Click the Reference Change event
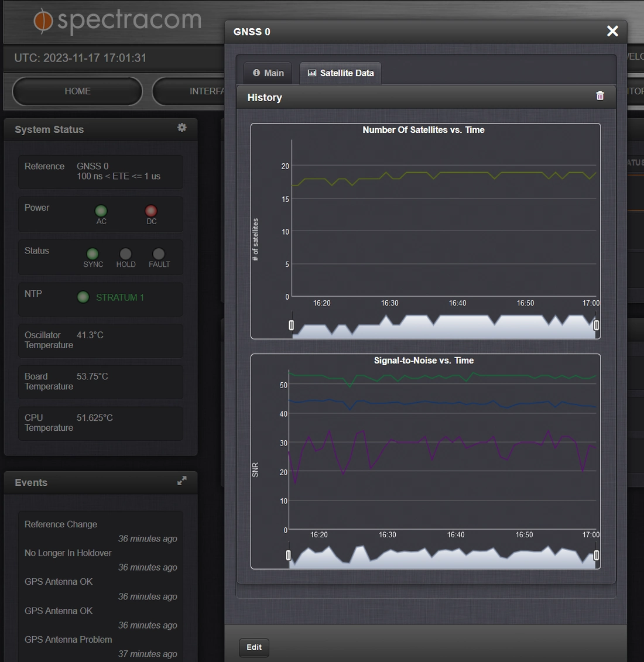Viewport: 644px width, 662px height. click(61, 524)
